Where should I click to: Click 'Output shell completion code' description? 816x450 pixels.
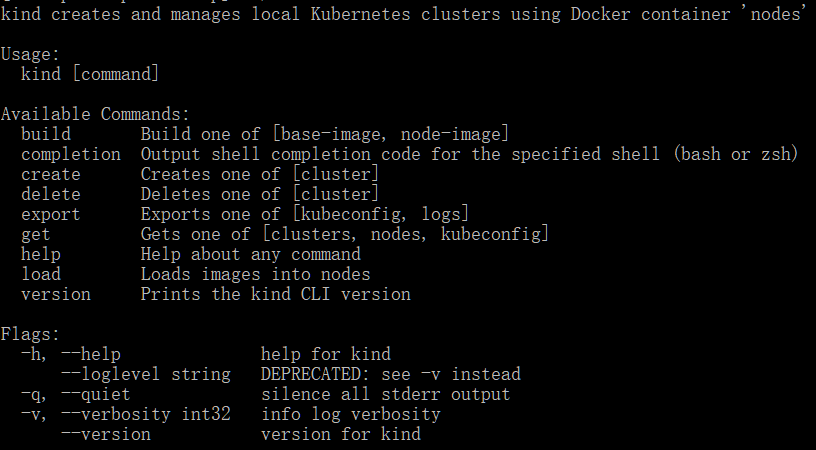pyautogui.click(x=469, y=154)
